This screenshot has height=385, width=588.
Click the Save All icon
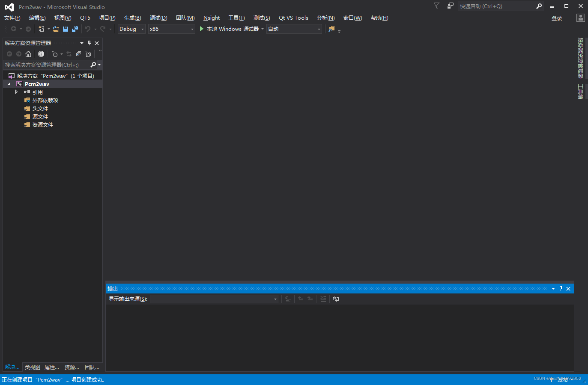75,29
